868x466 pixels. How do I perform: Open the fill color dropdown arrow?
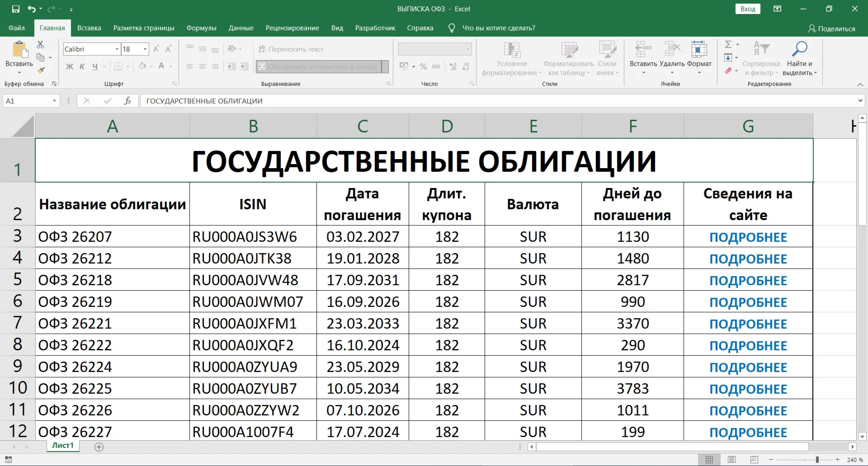pyautogui.click(x=151, y=66)
